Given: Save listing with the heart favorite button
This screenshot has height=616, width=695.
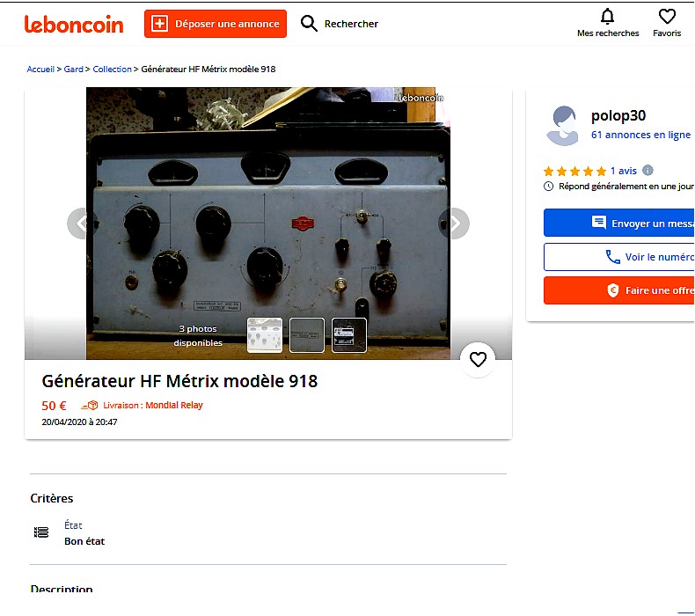Looking at the screenshot, I should coord(478,359).
